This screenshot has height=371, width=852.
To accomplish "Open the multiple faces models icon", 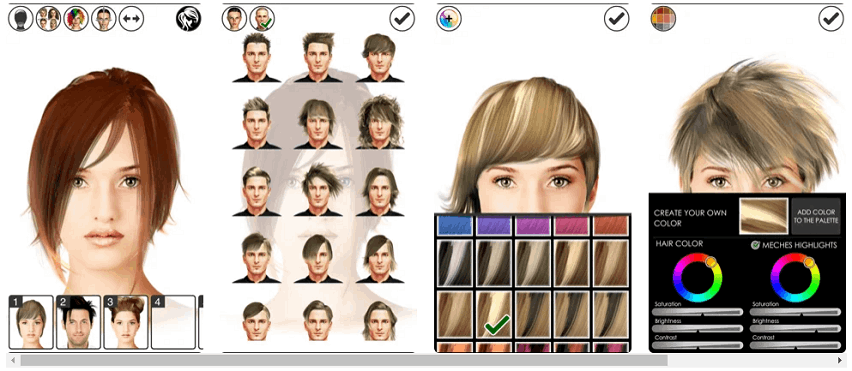I will click(48, 18).
